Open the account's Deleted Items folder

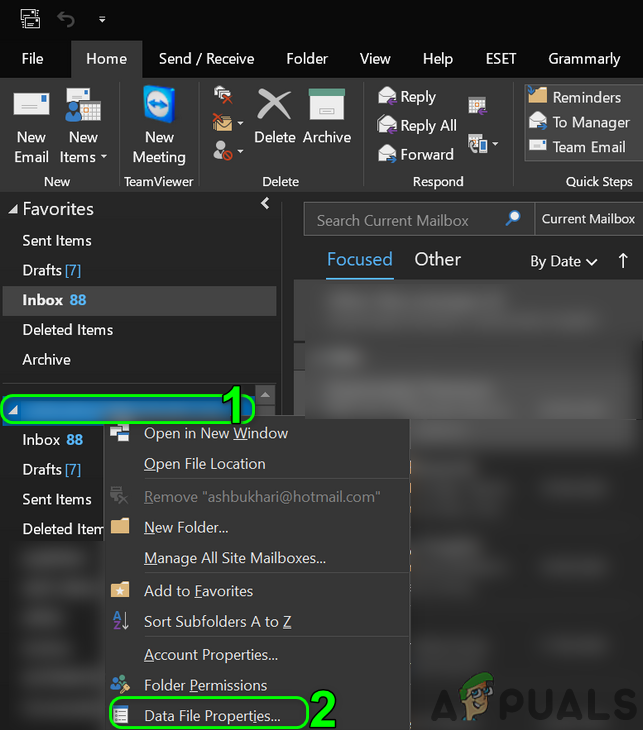click(x=62, y=529)
